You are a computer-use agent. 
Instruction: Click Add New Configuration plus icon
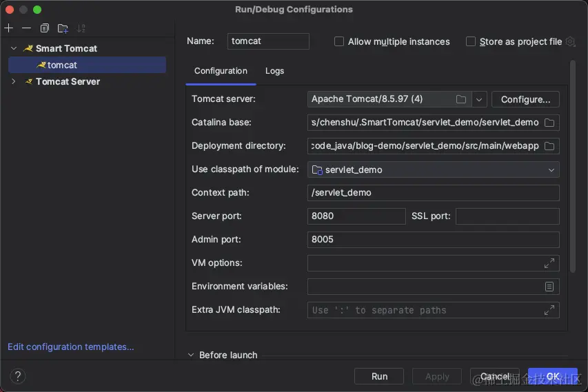pyautogui.click(x=8, y=28)
